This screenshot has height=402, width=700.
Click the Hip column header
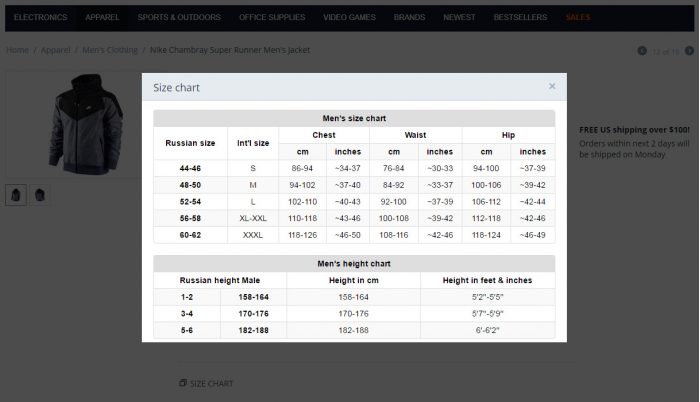[508, 135]
